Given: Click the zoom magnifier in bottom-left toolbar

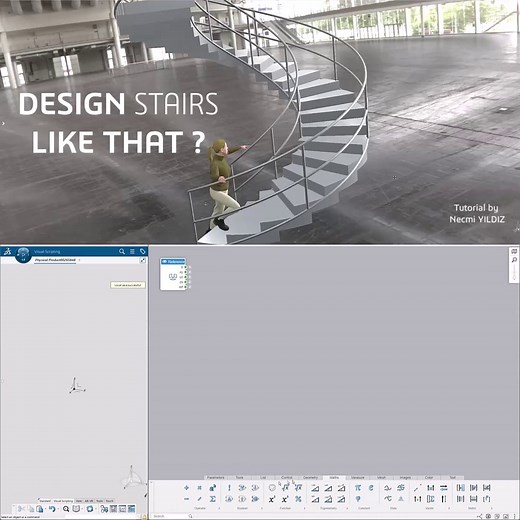Looking at the screenshot, I should 66,509.
